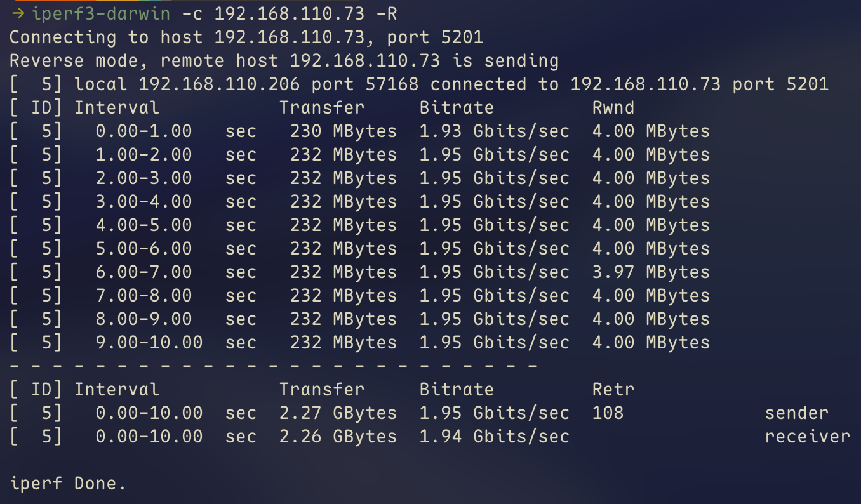Click the 1.94 Gbits/sec receiver bitrate

(494, 437)
